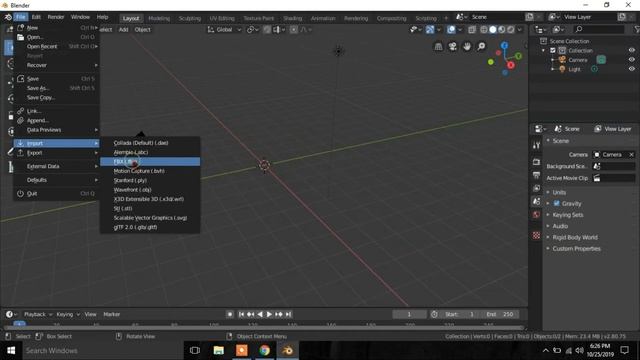Expand the Recover submenu
Screen dimensions: 640x360
pyautogui.click(x=57, y=65)
